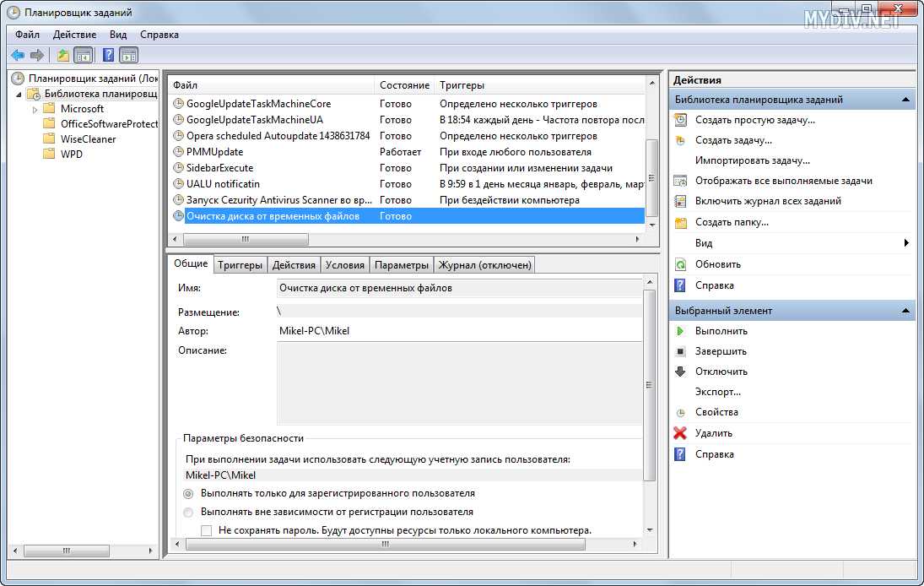Expand the Microsoft folder tree node
Screen dimensions: 924x586
coord(35,109)
